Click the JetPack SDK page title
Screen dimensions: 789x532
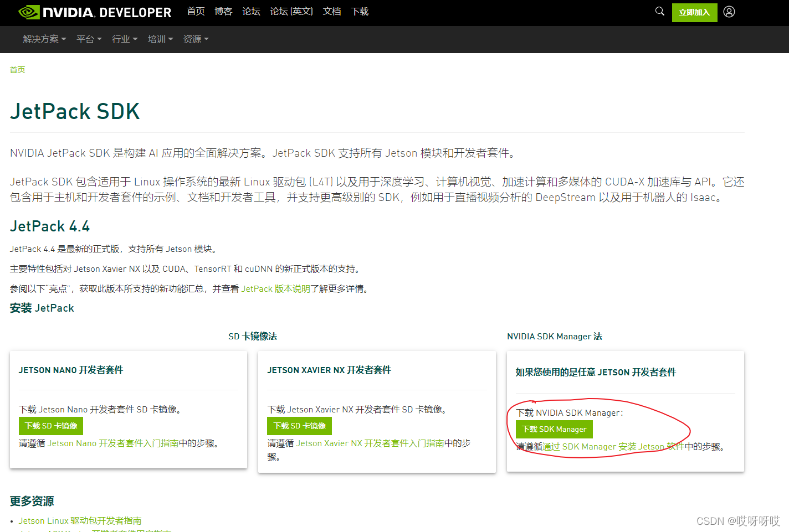coord(75,111)
